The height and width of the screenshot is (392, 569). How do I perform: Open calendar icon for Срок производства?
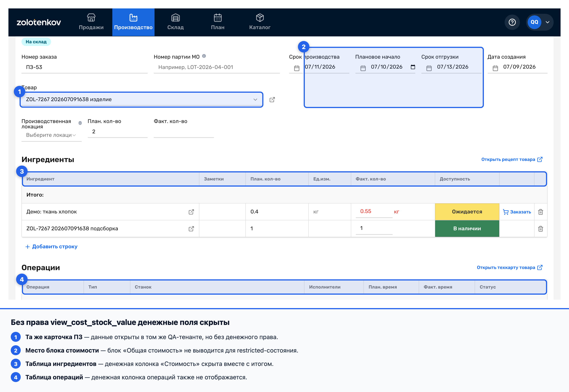tap(297, 68)
